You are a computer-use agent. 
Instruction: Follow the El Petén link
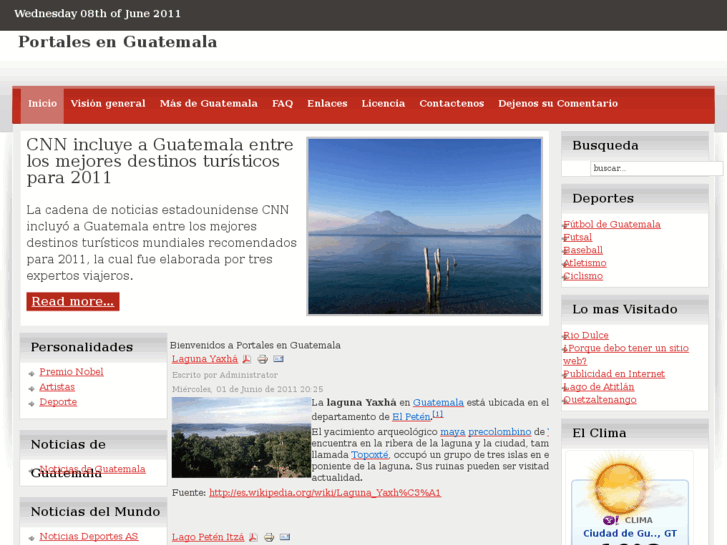411,417
